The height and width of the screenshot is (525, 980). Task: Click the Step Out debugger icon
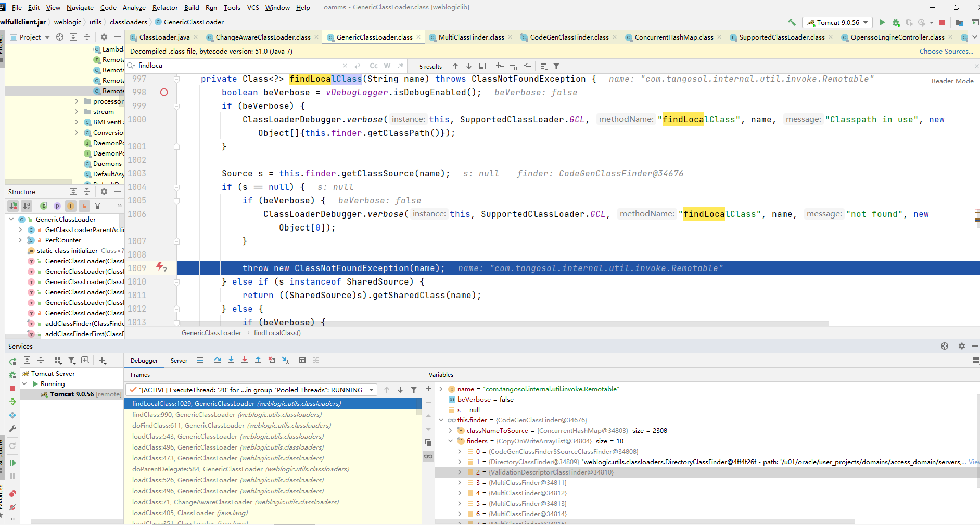[x=258, y=360]
